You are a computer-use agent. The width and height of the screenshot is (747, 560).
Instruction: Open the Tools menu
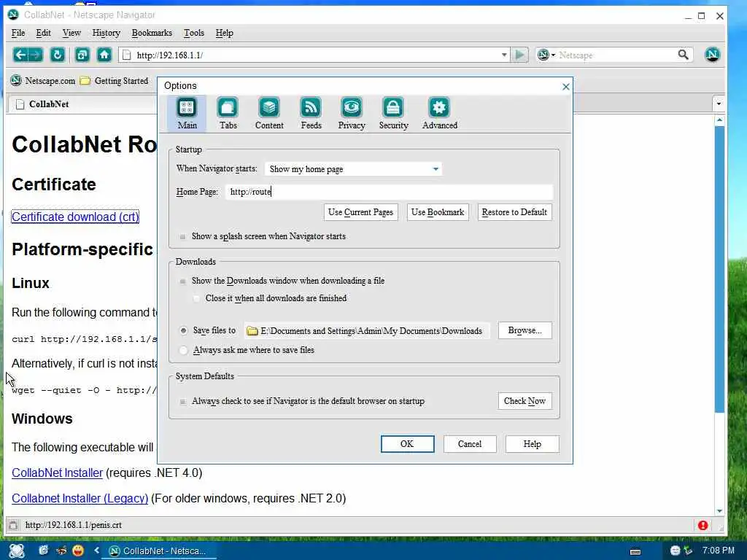(194, 33)
